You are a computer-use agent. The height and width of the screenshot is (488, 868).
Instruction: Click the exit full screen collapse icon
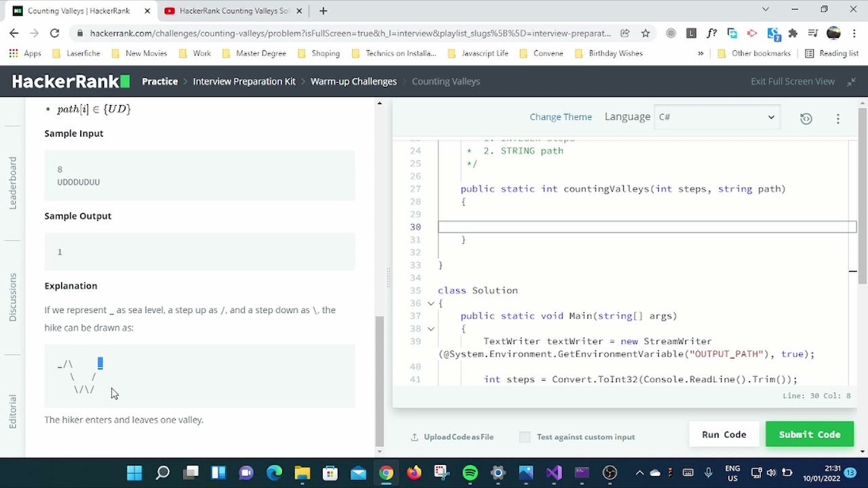coord(851,81)
